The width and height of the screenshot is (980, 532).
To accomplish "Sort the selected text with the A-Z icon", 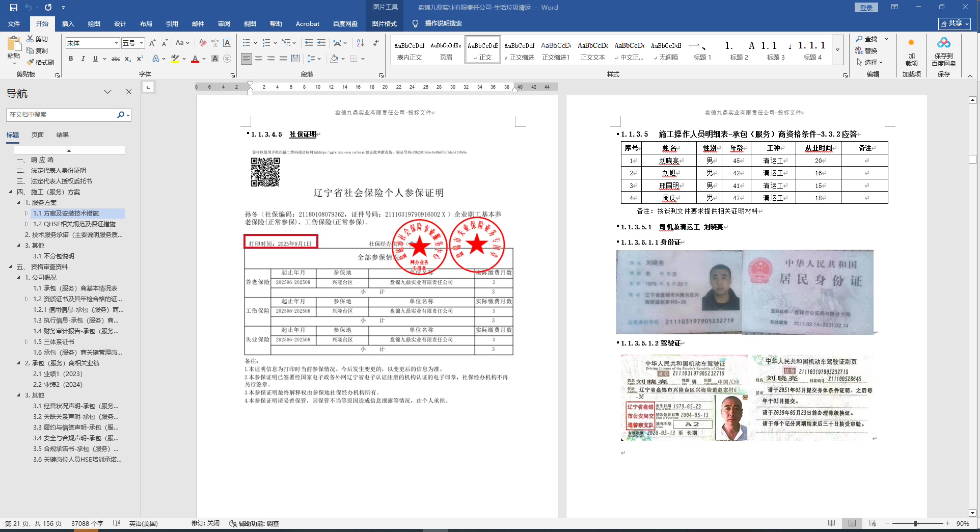I will pyautogui.click(x=360, y=43).
